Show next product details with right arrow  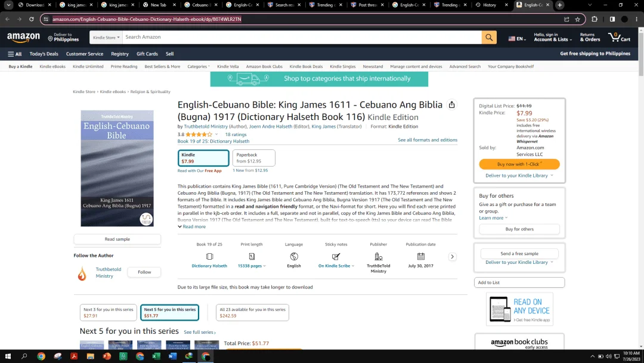coord(452,257)
